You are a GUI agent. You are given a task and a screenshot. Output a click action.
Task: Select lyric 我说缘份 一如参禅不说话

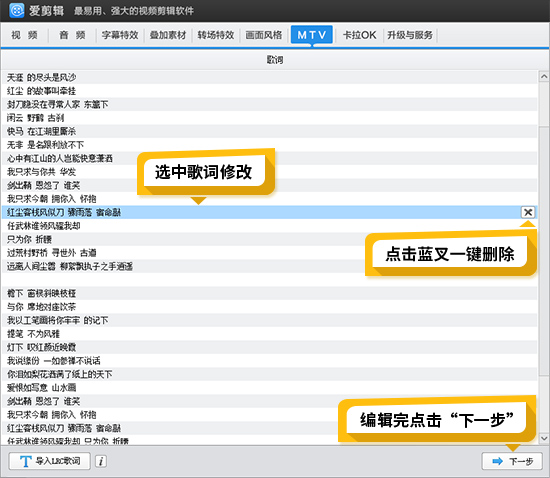coord(269,361)
